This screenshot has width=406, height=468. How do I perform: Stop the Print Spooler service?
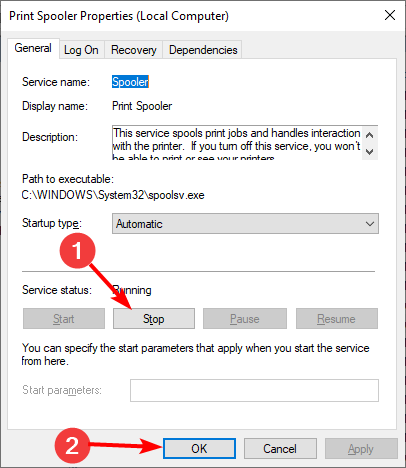point(154,319)
